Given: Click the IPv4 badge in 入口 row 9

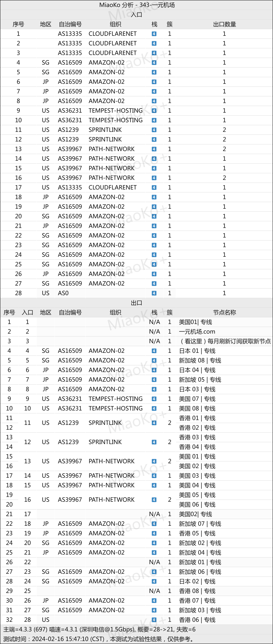Looking at the screenshot, I should pos(154,110).
